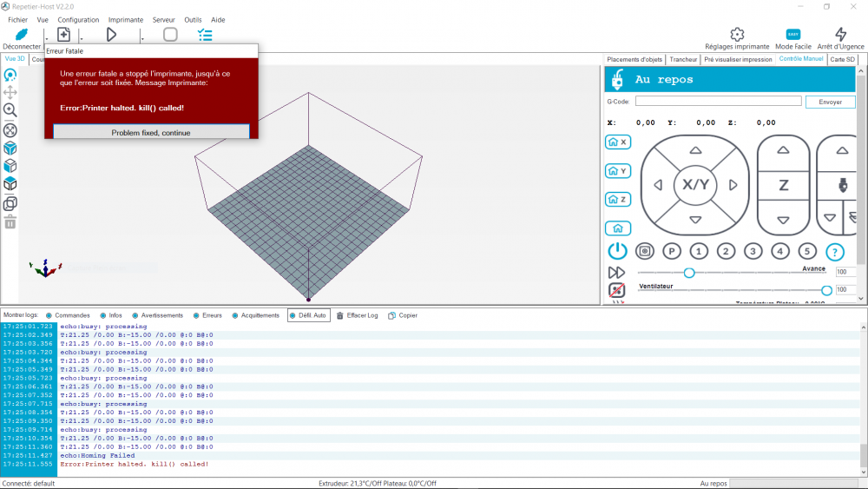
Task: Select the zoom magnifier tool
Action: tap(10, 110)
